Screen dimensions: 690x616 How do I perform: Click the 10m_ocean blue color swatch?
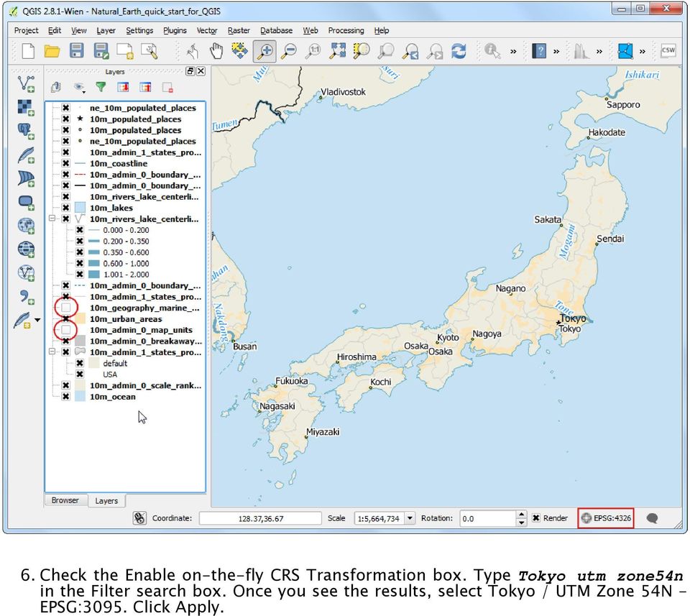80,397
